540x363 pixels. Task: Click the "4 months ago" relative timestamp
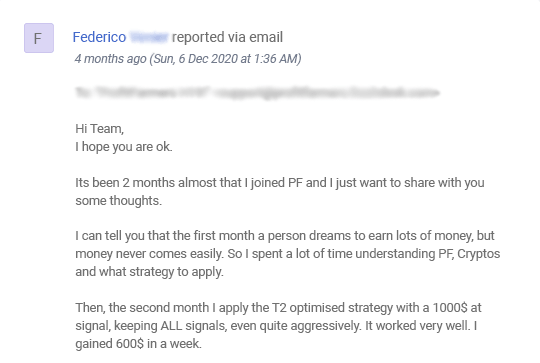(111, 59)
